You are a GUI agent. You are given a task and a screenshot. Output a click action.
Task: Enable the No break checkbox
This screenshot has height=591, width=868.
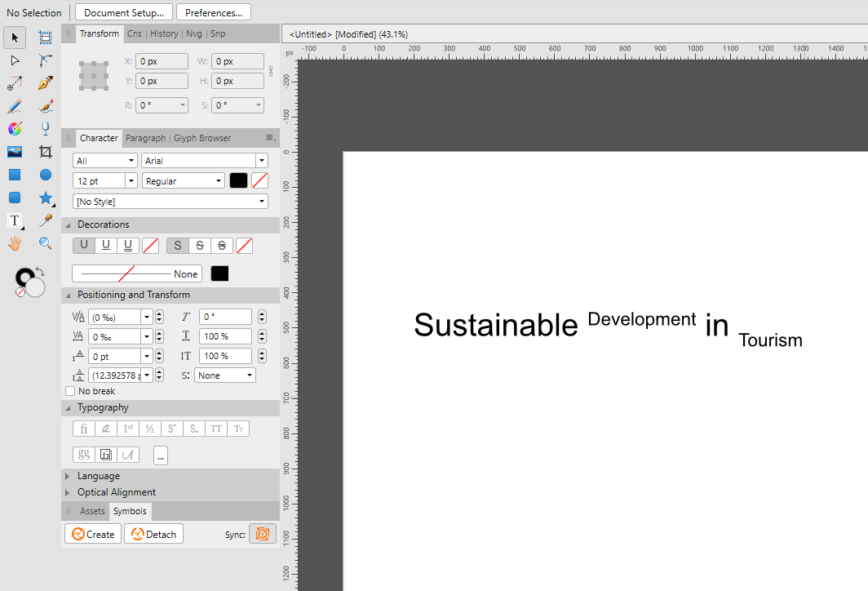pyautogui.click(x=70, y=391)
